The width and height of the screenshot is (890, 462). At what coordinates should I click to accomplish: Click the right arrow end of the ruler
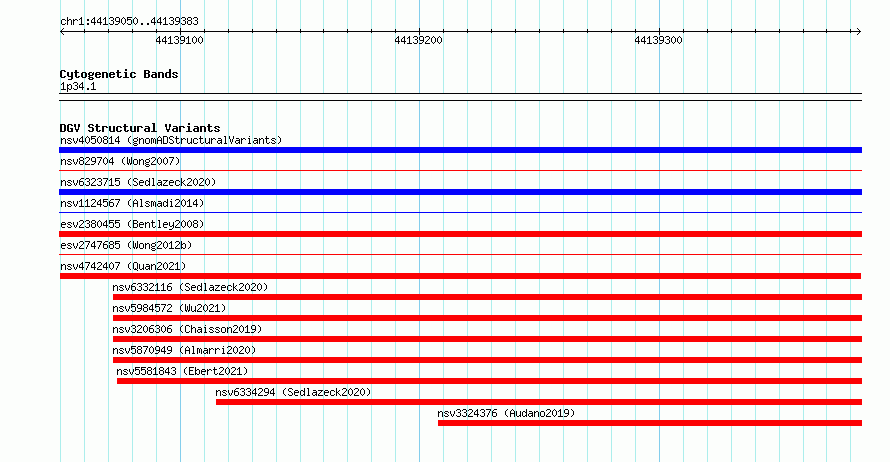(859, 31)
